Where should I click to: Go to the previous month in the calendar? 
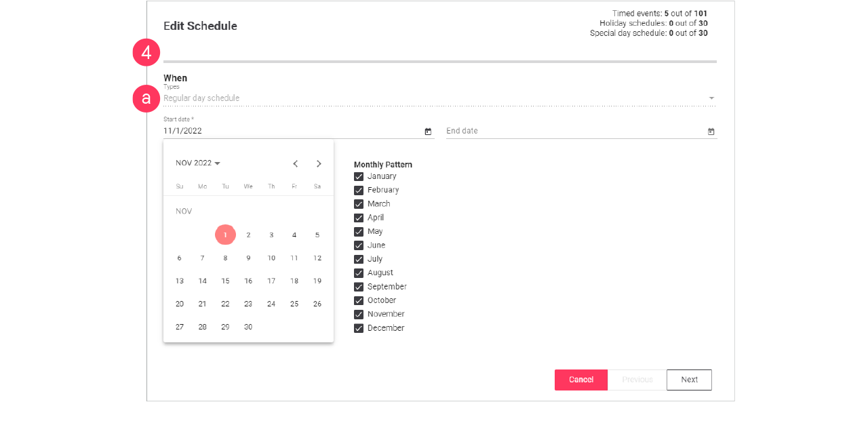pos(295,163)
